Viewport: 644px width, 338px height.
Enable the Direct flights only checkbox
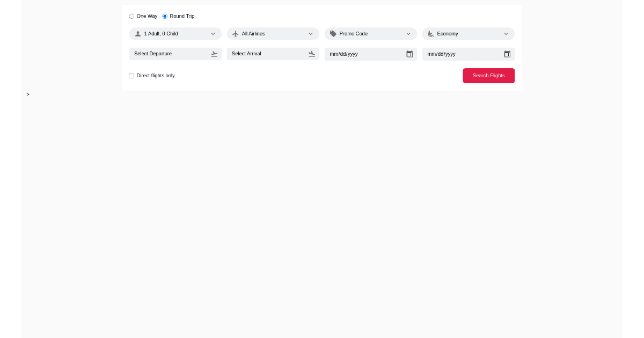[x=131, y=76]
